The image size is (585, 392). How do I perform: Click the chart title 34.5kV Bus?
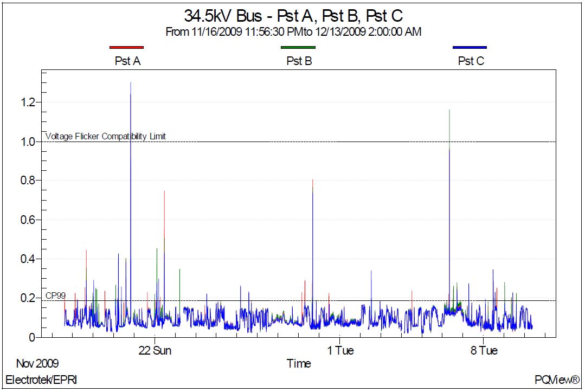[x=293, y=16]
